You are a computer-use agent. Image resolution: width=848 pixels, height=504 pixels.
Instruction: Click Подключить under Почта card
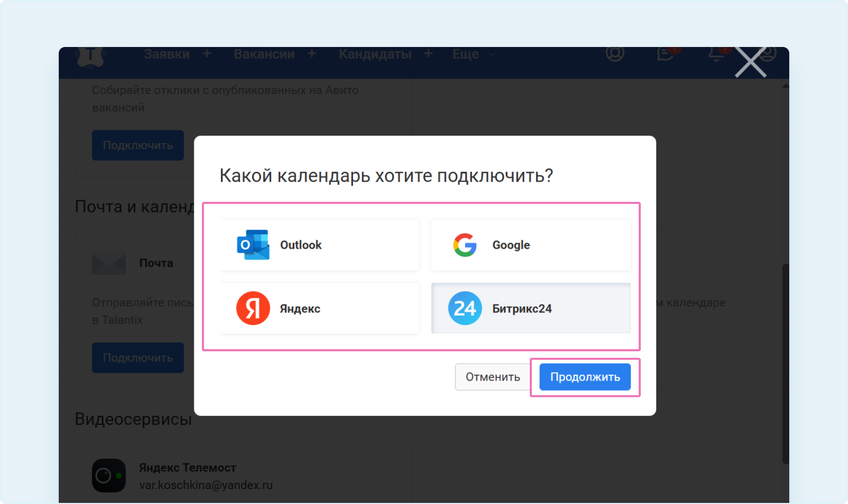tap(138, 358)
